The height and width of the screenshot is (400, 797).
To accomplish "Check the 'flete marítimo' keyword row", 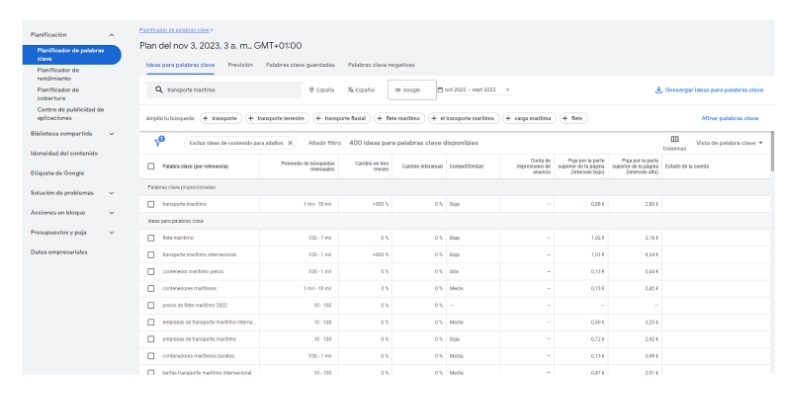I will click(x=150, y=237).
